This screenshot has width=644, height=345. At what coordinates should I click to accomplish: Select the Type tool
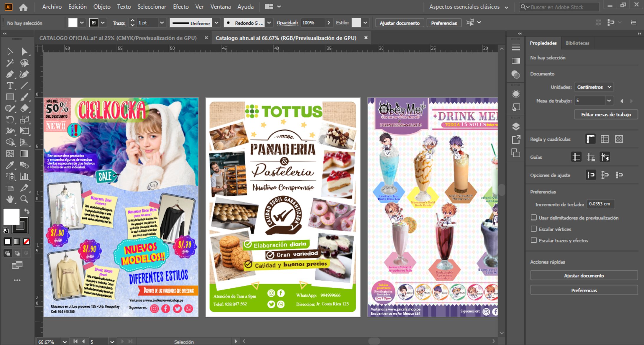10,86
